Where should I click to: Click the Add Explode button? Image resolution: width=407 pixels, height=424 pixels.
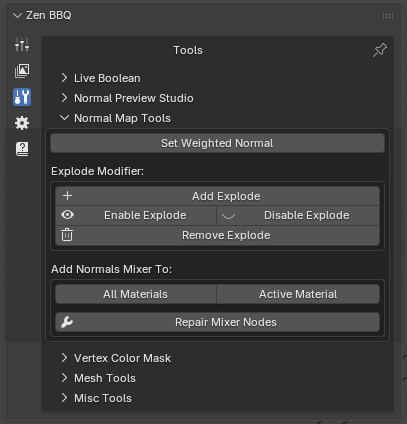coord(217,196)
